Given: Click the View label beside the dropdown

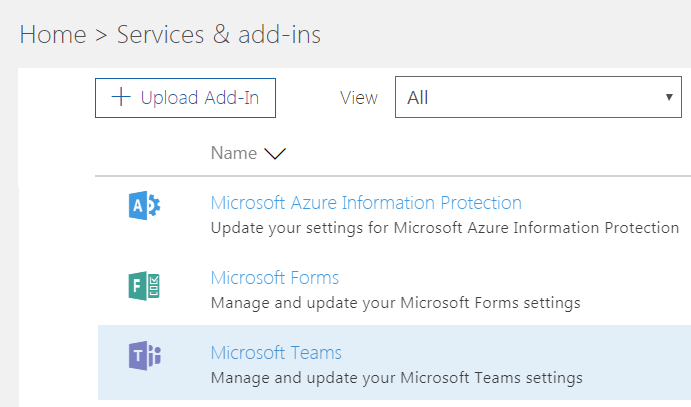Looking at the screenshot, I should point(359,98).
